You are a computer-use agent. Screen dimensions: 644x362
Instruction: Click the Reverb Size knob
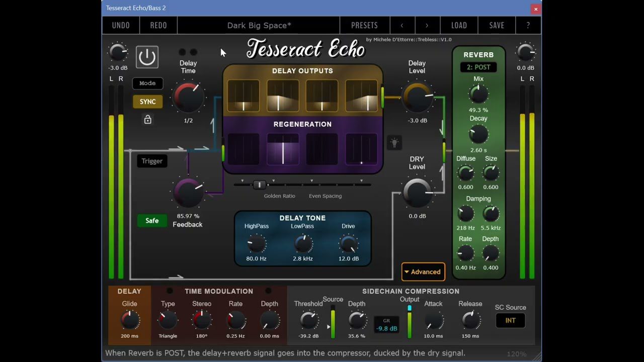(491, 173)
